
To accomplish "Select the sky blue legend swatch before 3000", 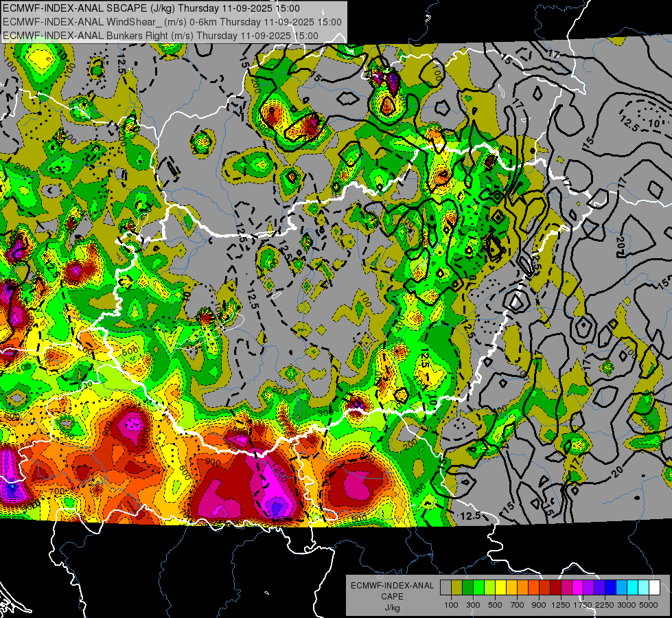I will (x=621, y=588).
